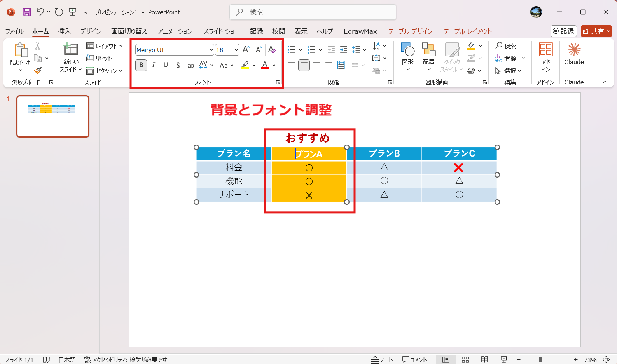617x364 pixels.
Task: Align text to the right
Action: (x=316, y=65)
